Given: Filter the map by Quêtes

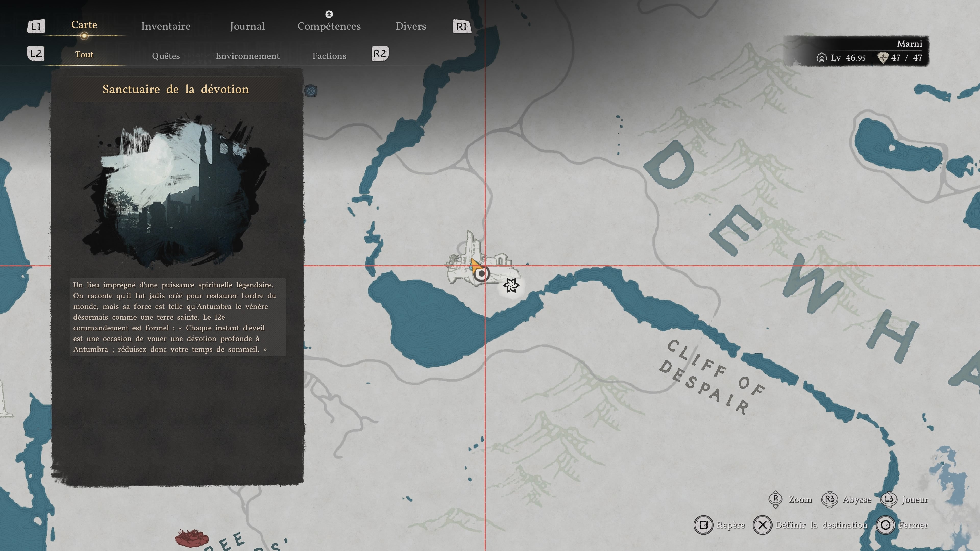Looking at the screenshot, I should [x=166, y=56].
